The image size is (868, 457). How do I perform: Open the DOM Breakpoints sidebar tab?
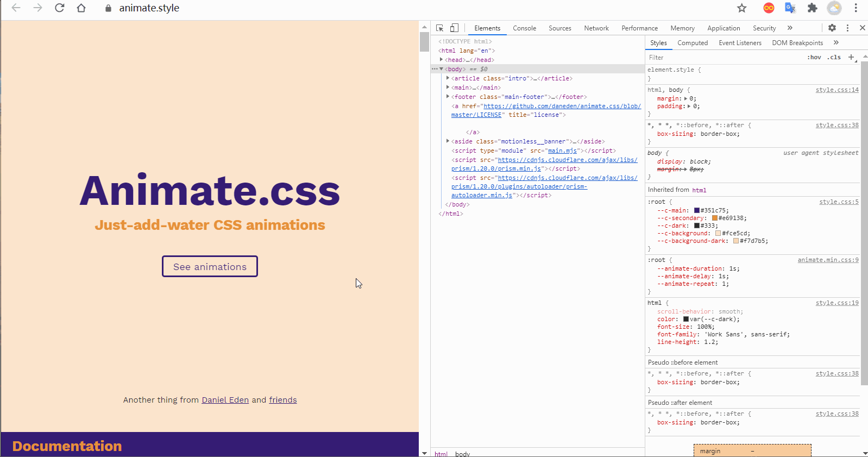pyautogui.click(x=797, y=43)
